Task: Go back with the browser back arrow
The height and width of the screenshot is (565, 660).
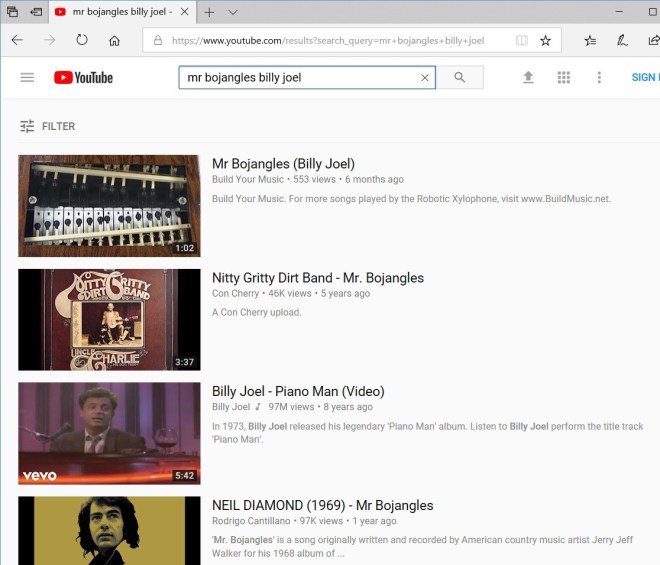Action: 17,40
